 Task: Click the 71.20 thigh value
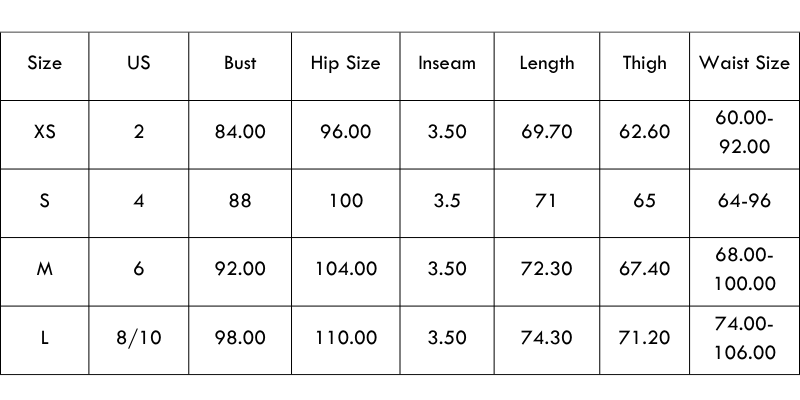point(644,338)
